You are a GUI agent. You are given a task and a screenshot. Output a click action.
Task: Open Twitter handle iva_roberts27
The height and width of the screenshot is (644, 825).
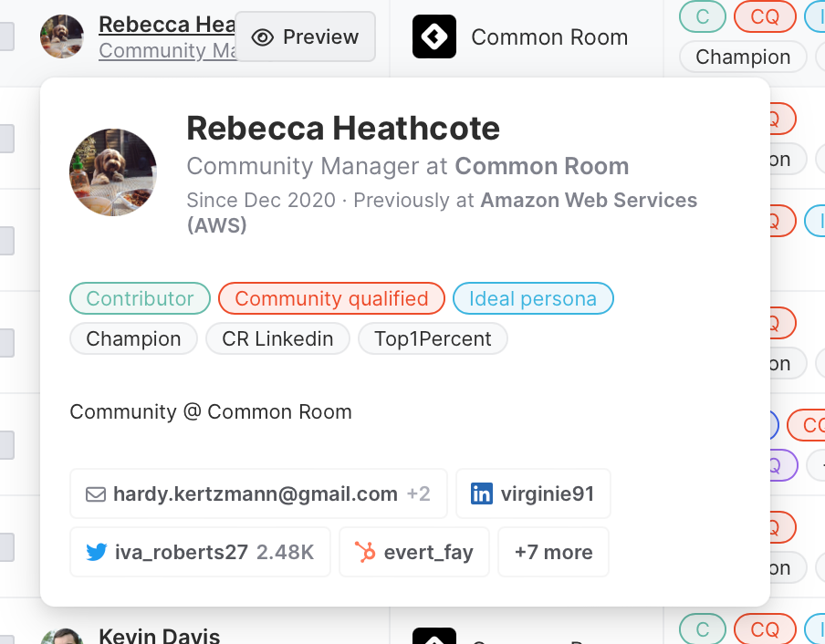[200, 552]
